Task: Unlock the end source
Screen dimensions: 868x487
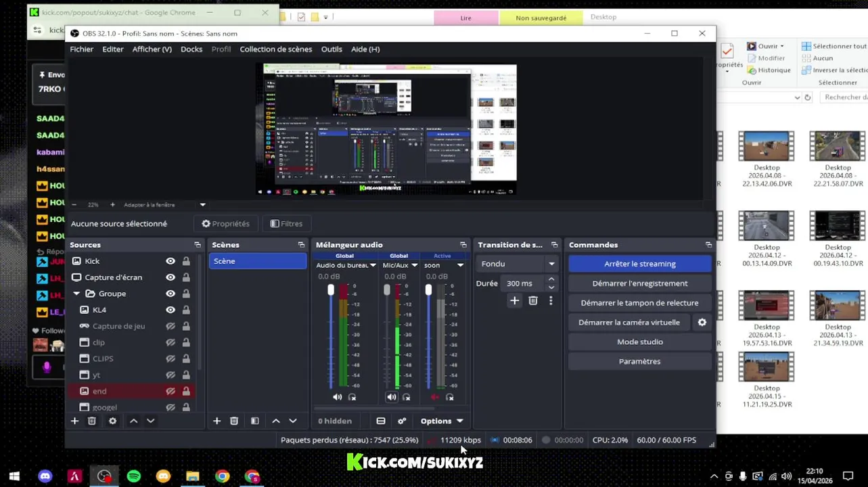Action: click(x=185, y=391)
